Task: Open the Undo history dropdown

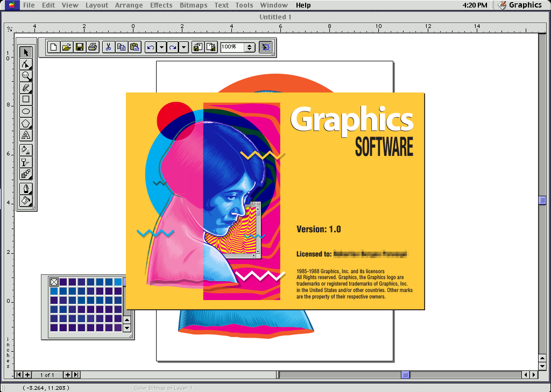Action: click(x=162, y=47)
